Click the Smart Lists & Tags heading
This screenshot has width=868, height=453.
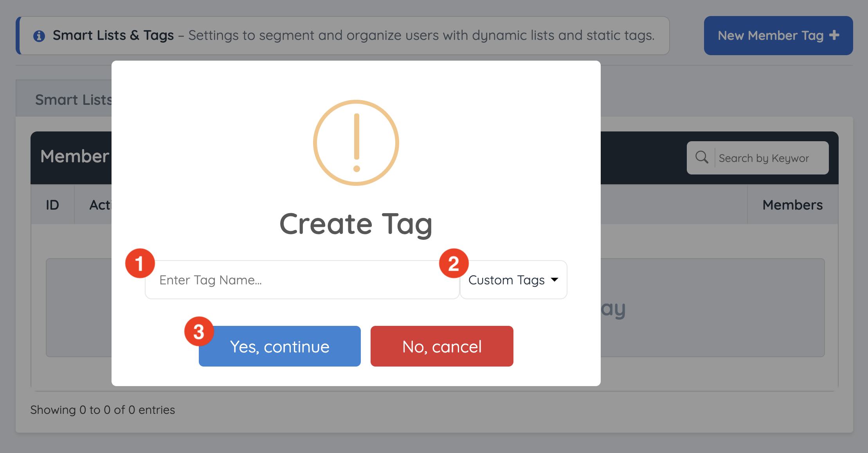[x=113, y=36]
